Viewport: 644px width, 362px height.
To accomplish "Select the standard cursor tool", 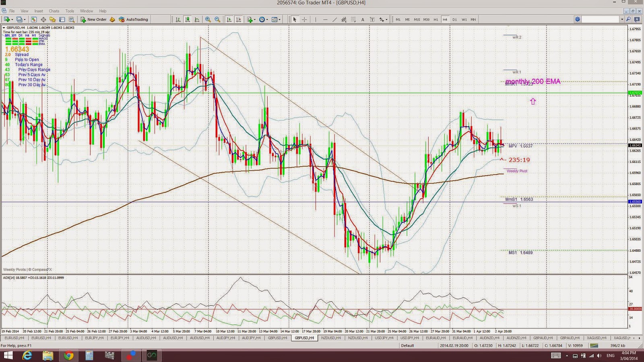I will [x=295, y=19].
